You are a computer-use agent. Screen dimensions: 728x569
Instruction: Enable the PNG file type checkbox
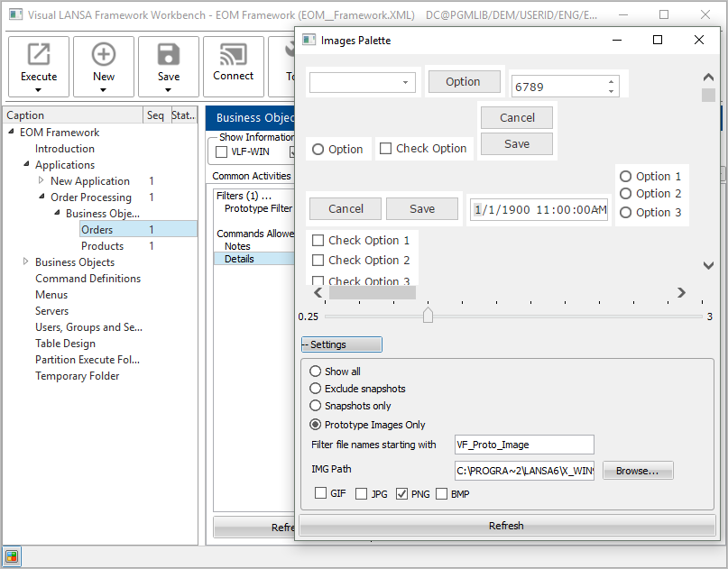point(402,494)
